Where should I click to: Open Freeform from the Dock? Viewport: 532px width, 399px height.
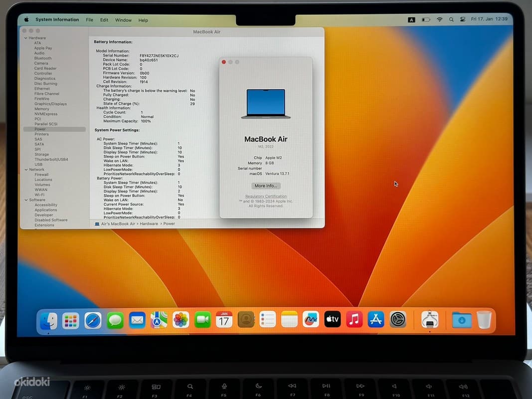[x=311, y=320]
